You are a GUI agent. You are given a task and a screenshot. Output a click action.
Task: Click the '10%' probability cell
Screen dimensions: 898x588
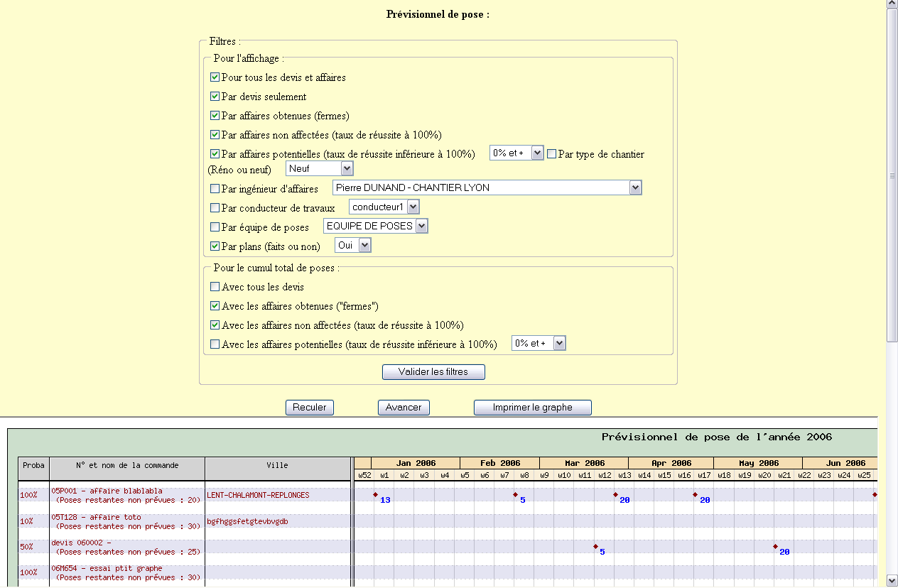coord(26,521)
